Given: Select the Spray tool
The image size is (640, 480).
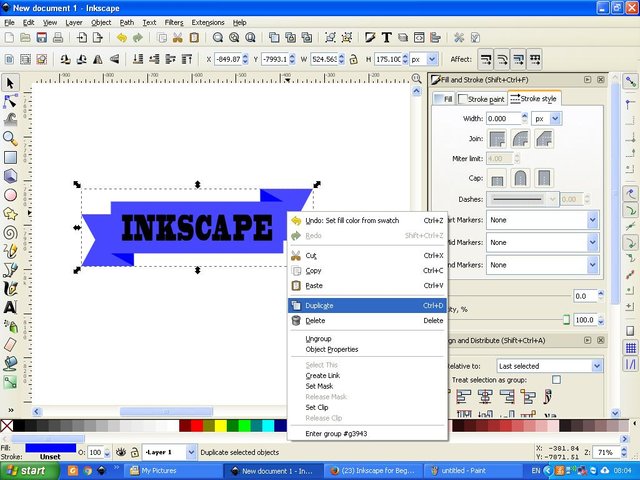Looking at the screenshot, I should [x=10, y=326].
